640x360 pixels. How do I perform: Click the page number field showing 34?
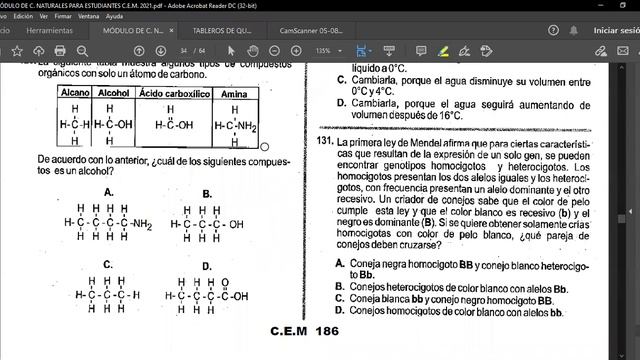pos(184,51)
